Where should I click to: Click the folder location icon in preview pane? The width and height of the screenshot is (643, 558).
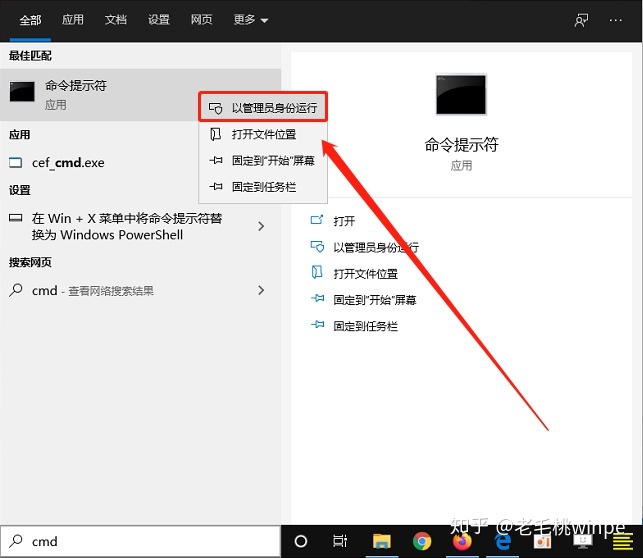tap(317, 272)
